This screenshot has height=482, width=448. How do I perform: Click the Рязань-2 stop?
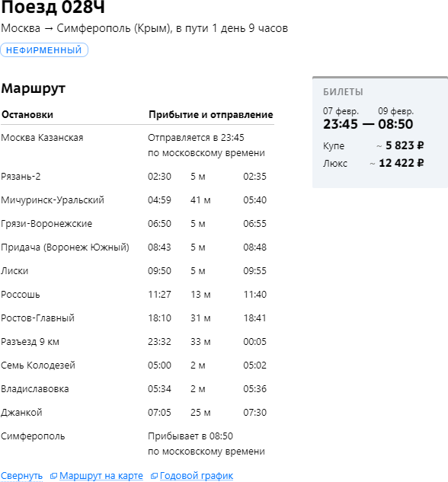pos(21,177)
